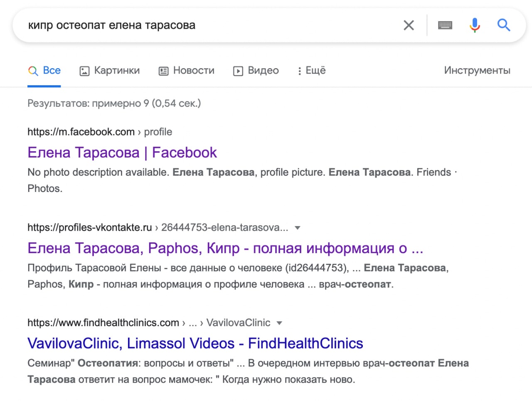Focus the search box with the query text
The image size is (532, 401).
click(x=208, y=25)
